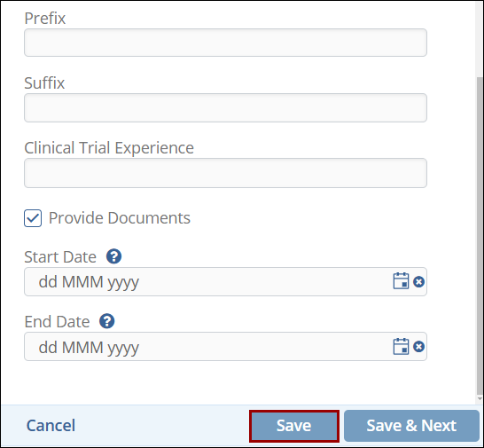Focus the Suffix text field
Image resolution: width=484 pixels, height=448 pixels.
coord(225,108)
